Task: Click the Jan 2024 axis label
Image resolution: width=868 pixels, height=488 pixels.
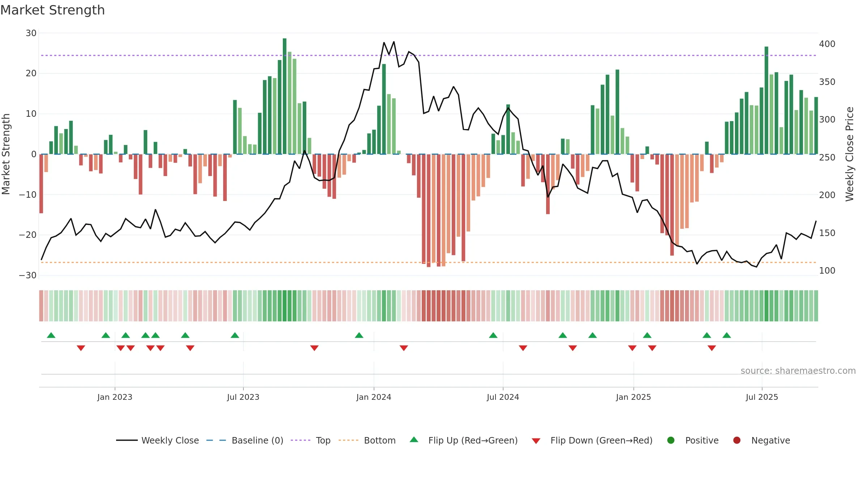Action: point(374,397)
